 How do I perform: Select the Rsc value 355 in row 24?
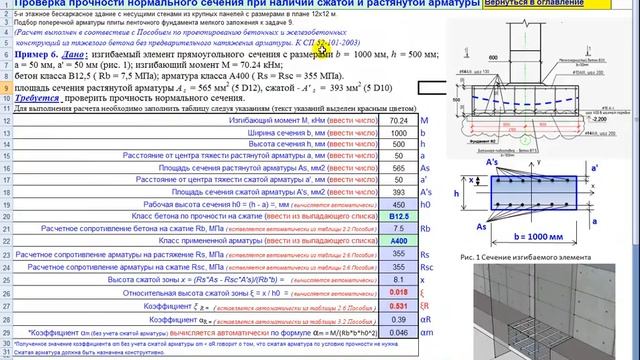click(x=398, y=267)
